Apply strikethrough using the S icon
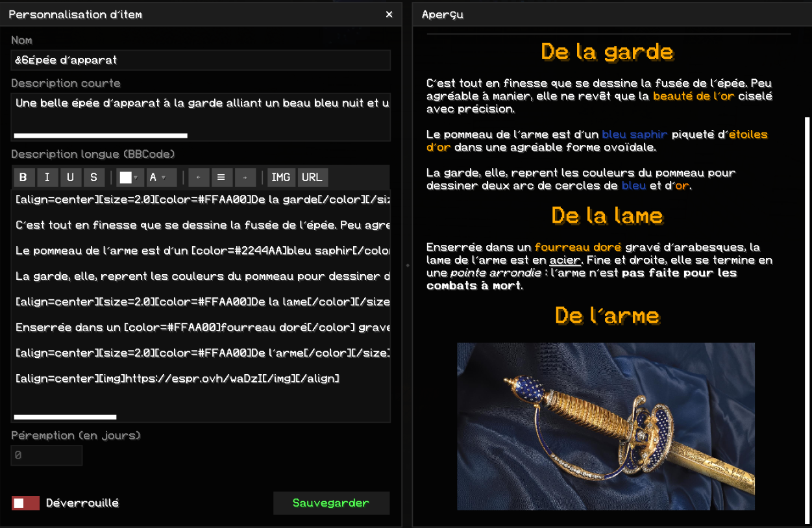This screenshot has width=812, height=528. [94, 177]
